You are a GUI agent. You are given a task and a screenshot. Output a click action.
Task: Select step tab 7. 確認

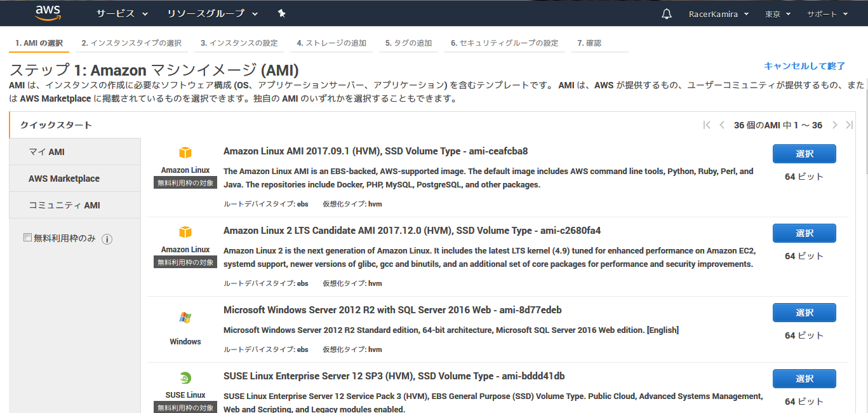click(600, 43)
